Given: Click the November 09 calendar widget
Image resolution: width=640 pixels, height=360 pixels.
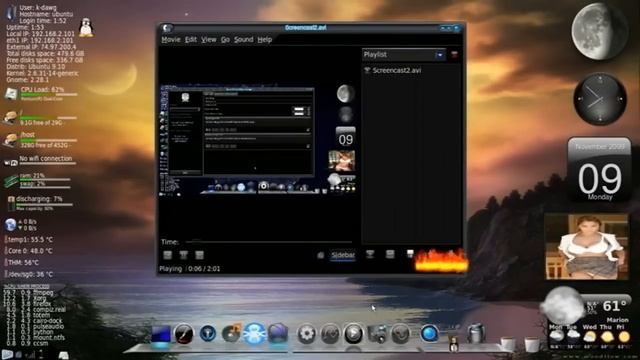Looking at the screenshot, I should 599,170.
